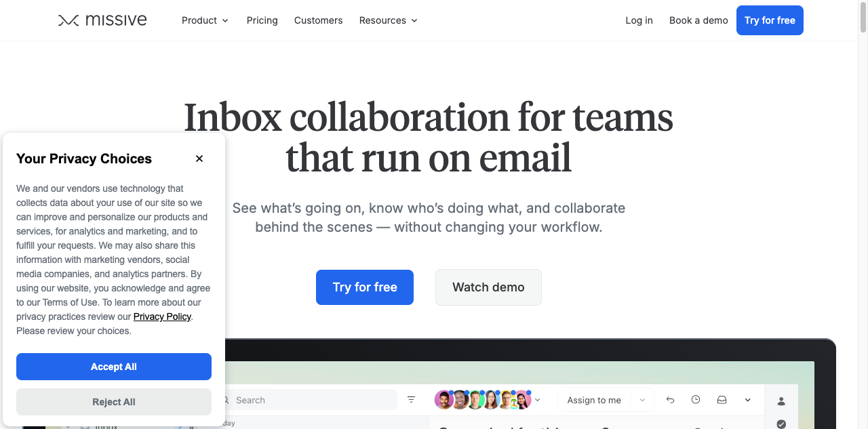Screen dimensions: 868x429
Task: Open the Customers page
Action: point(319,20)
